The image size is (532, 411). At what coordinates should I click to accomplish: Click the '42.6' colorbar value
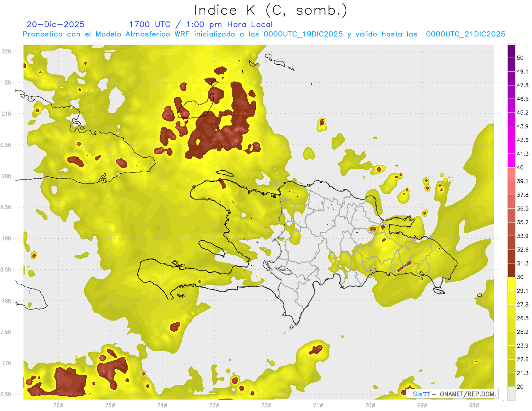pyautogui.click(x=523, y=140)
